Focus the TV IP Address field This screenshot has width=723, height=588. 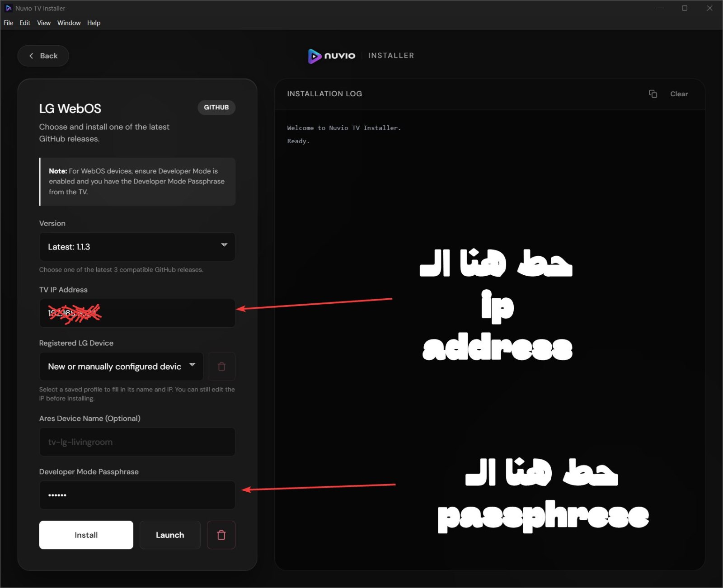tap(137, 313)
